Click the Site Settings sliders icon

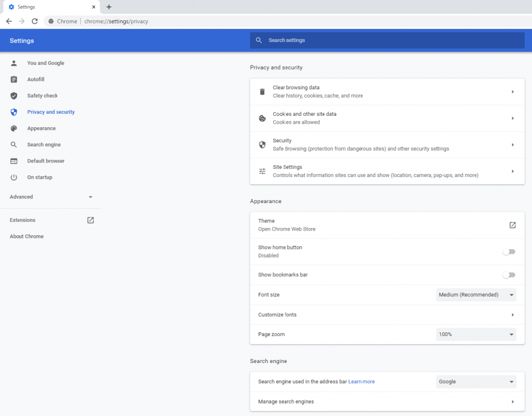tap(262, 171)
